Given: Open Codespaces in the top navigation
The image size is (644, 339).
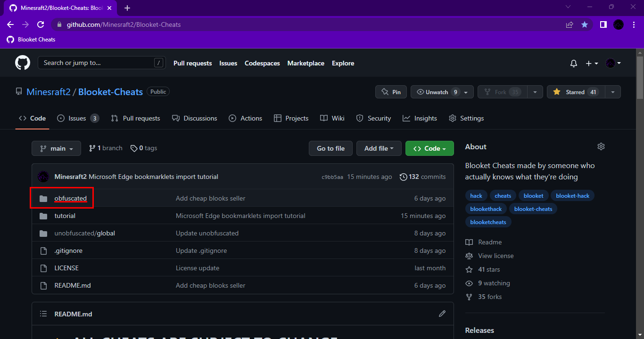Looking at the screenshot, I should 262,63.
